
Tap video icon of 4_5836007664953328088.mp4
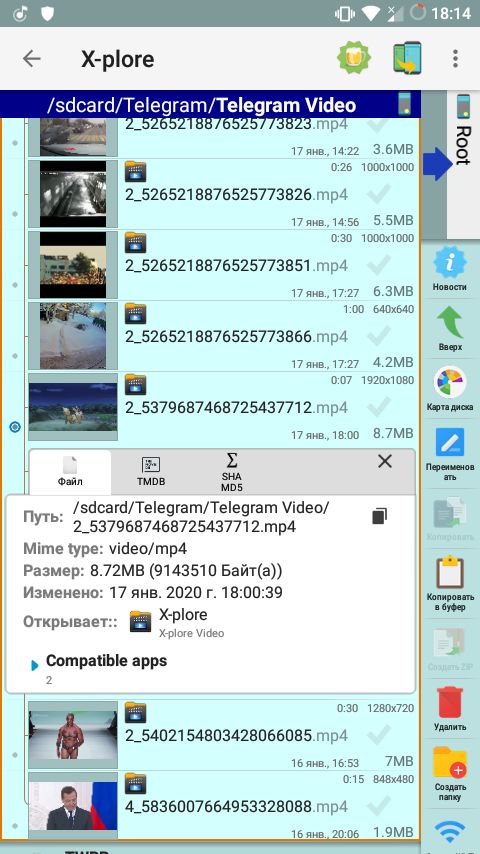click(135, 784)
